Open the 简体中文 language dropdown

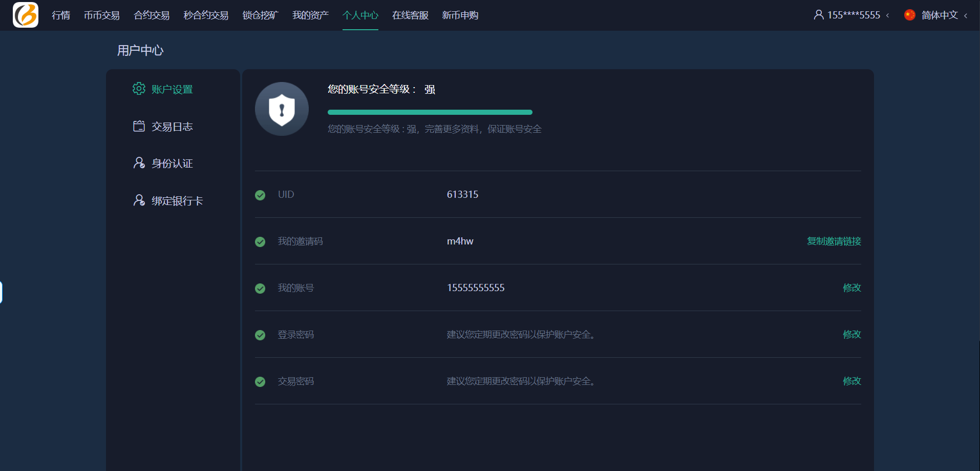tap(939, 15)
